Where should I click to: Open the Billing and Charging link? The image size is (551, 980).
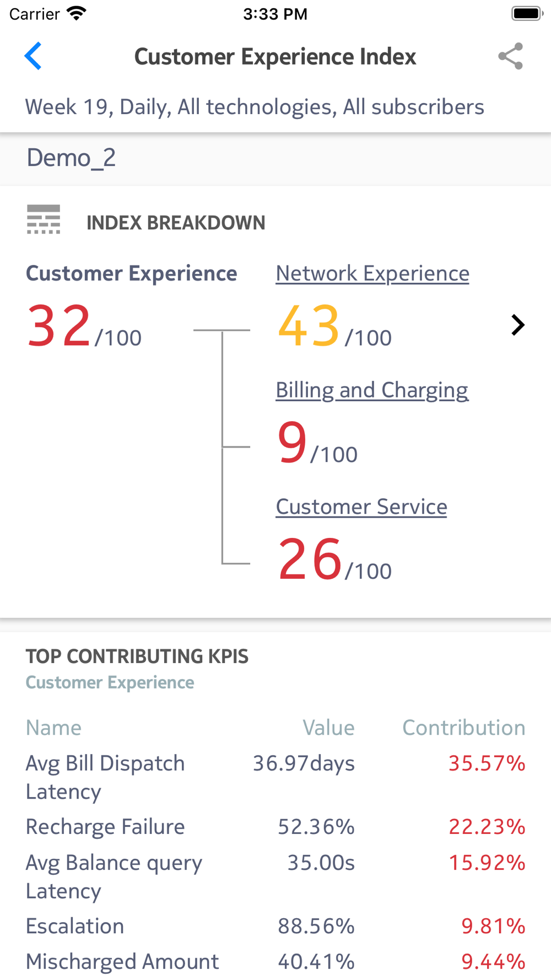click(x=372, y=390)
